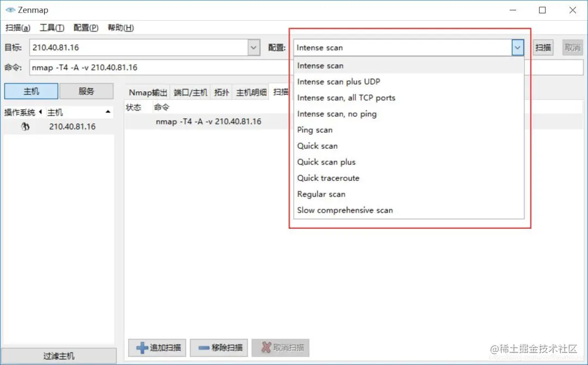Click the 追加扫描 button
The width and height of the screenshot is (588, 365).
coord(157,348)
